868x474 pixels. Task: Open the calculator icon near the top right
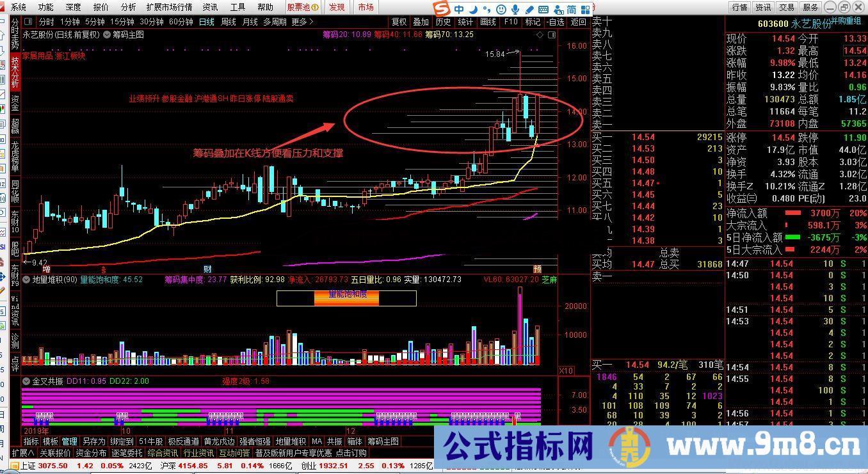pyautogui.click(x=544, y=8)
